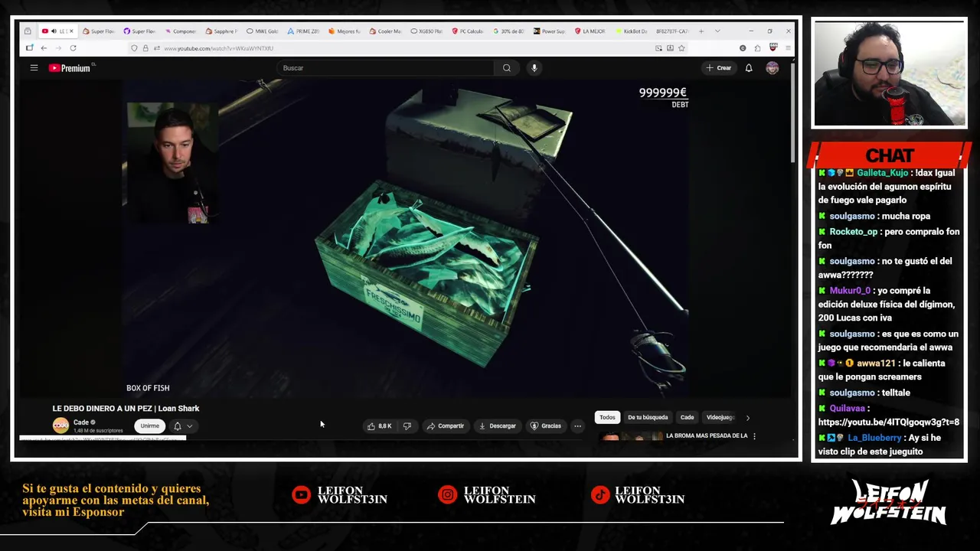980x551 pixels.
Task: Focus the Buscar search field
Action: coord(387,68)
